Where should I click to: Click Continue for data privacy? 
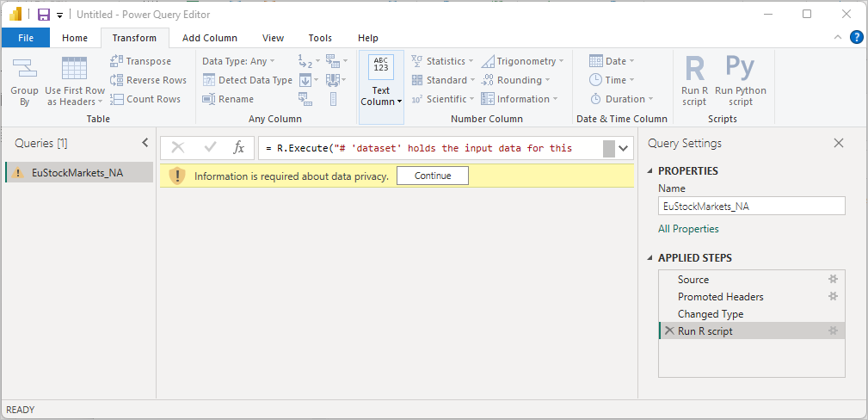[433, 176]
